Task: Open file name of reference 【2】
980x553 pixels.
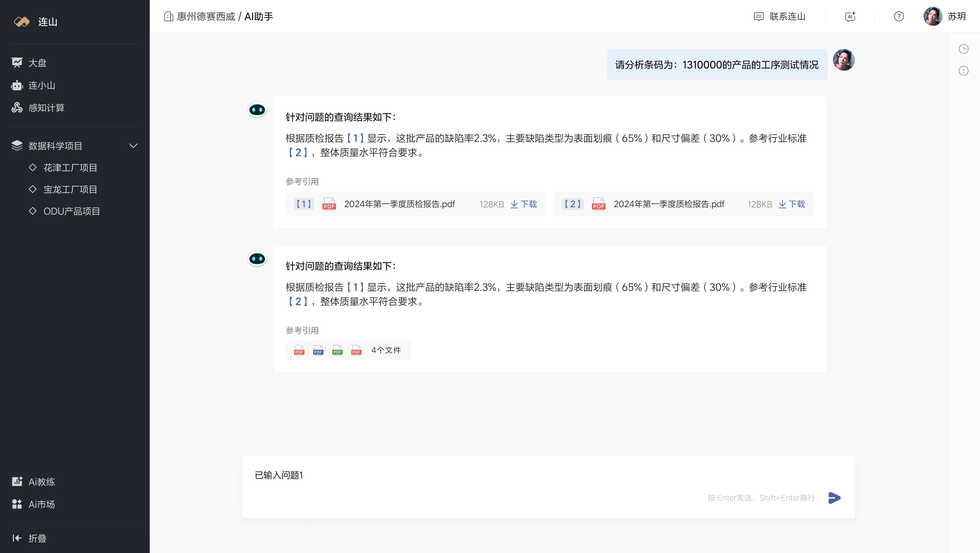Action: click(x=669, y=204)
